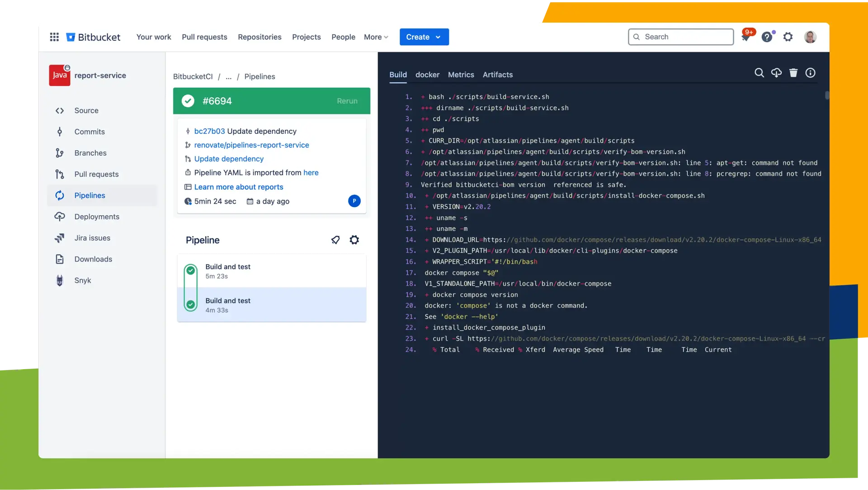Click the log search magnifier icon
Viewport: 868px width, 490px height.
[759, 73]
